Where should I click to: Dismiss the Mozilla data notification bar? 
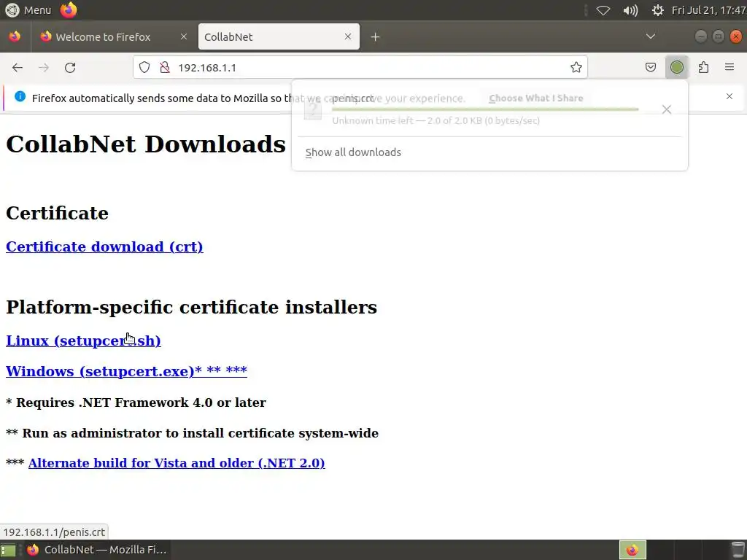pos(729,97)
